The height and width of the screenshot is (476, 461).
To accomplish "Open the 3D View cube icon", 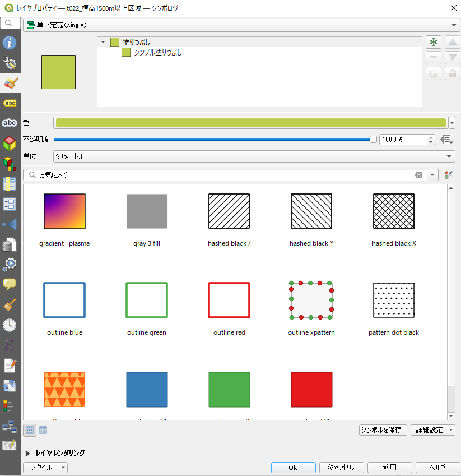I will (x=10, y=144).
